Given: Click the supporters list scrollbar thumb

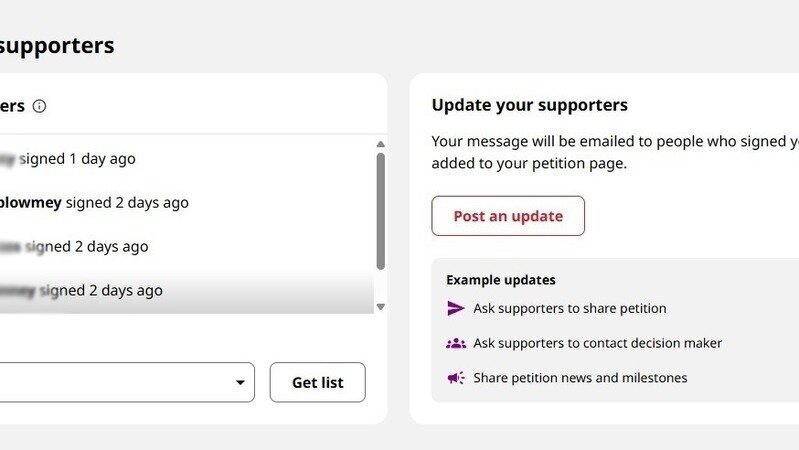Looking at the screenshot, I should pos(380,210).
